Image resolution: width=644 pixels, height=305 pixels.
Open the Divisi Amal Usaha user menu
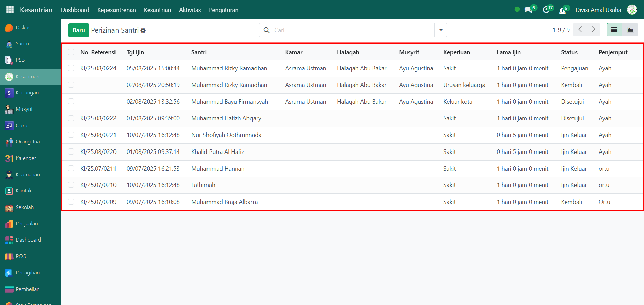pos(598,10)
